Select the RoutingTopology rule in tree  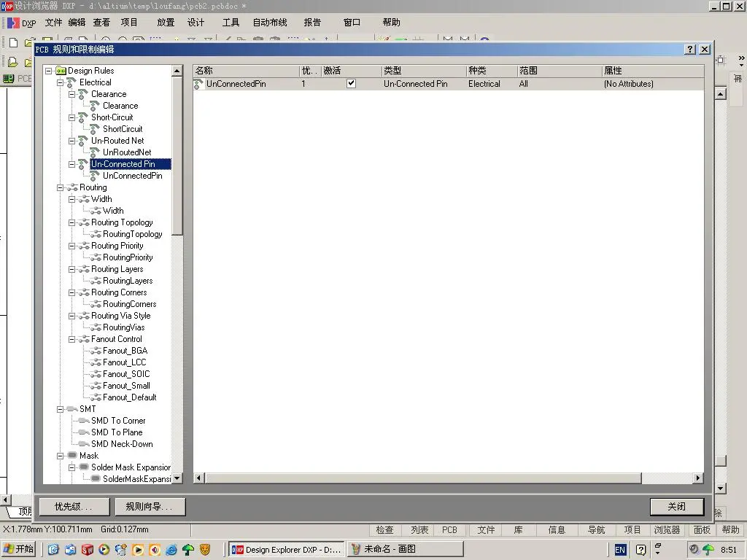click(x=133, y=234)
